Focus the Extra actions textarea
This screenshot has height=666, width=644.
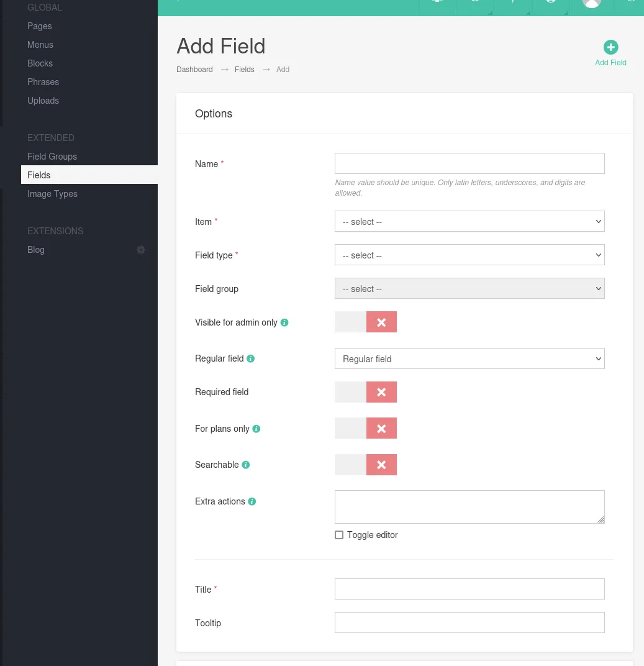pos(469,507)
